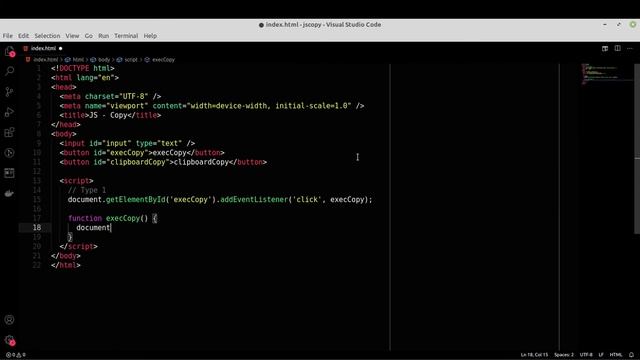Click the Open Preview to the Side icon
The image size is (640, 360).
click(x=605, y=48)
